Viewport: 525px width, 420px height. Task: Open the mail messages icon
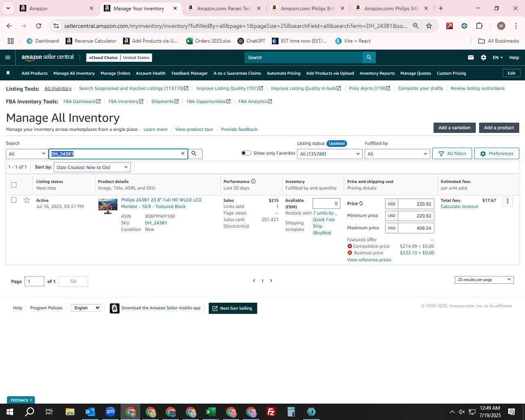tap(471, 57)
